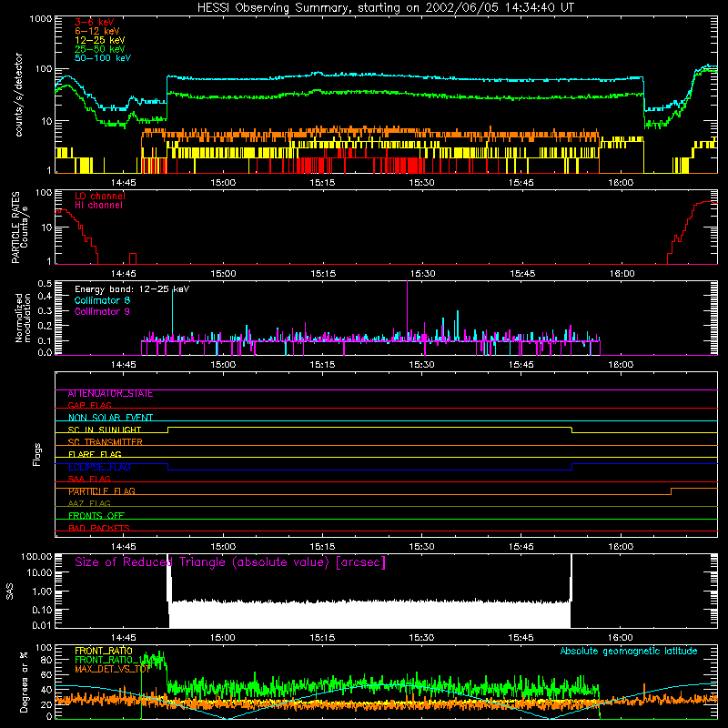Click the vertical Flags axis label
The height and width of the screenshot is (728, 728).
pos(37,454)
